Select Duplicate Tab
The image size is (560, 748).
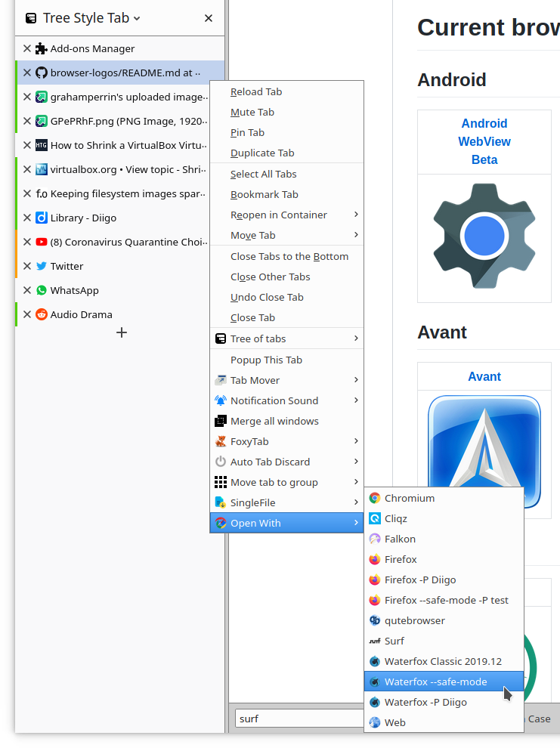tap(286, 153)
